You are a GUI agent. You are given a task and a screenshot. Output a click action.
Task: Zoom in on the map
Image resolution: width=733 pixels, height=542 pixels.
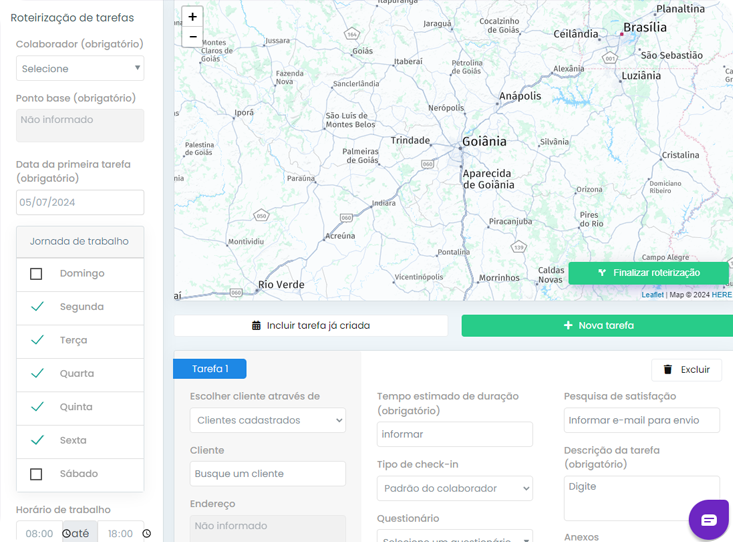click(x=193, y=17)
